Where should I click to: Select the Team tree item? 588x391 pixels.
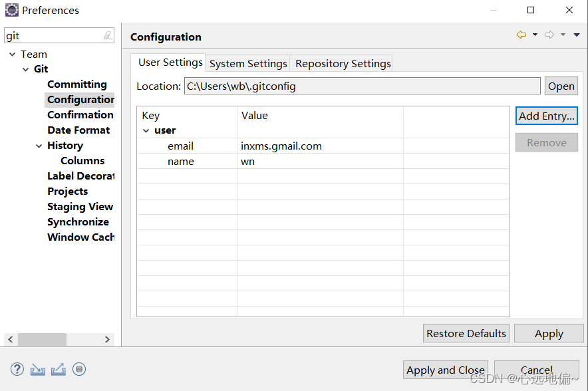(x=34, y=55)
